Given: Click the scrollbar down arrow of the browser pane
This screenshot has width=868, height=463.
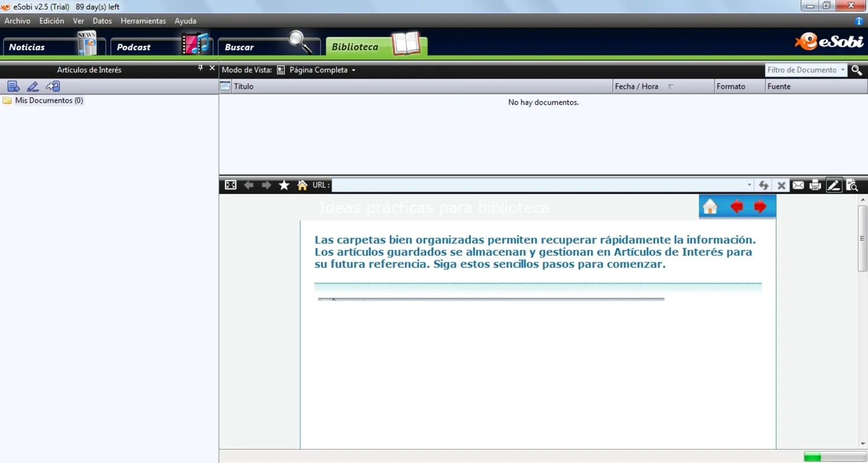Looking at the screenshot, I should [x=863, y=444].
